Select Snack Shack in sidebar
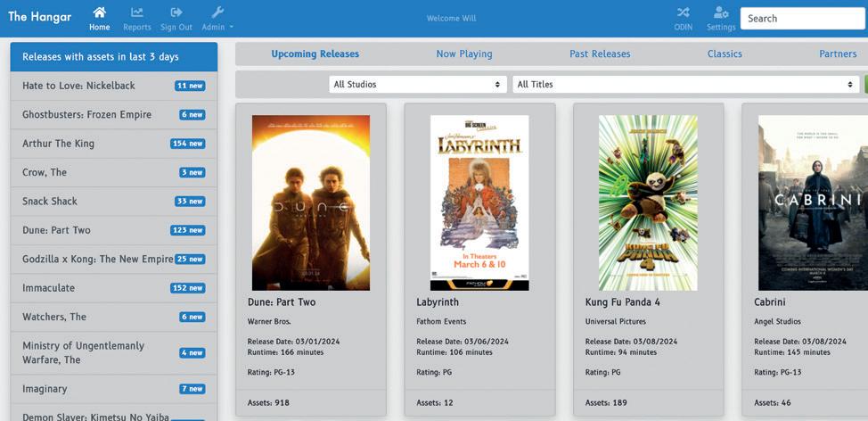Image resolution: width=868 pixels, height=421 pixels. click(113, 201)
